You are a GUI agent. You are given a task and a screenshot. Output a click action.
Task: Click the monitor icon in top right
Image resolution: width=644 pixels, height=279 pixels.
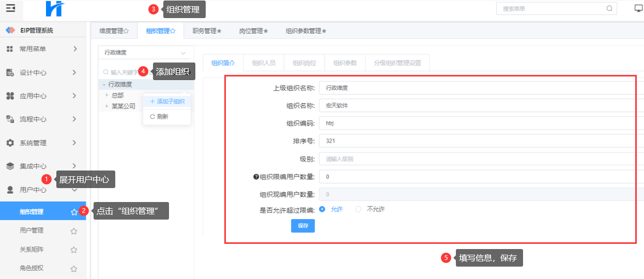pyautogui.click(x=638, y=8)
